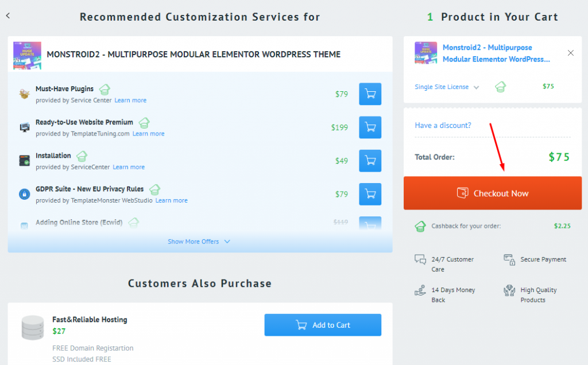Click the GDPR Suite lock icon
This screenshot has height=365, width=588.
tap(24, 194)
